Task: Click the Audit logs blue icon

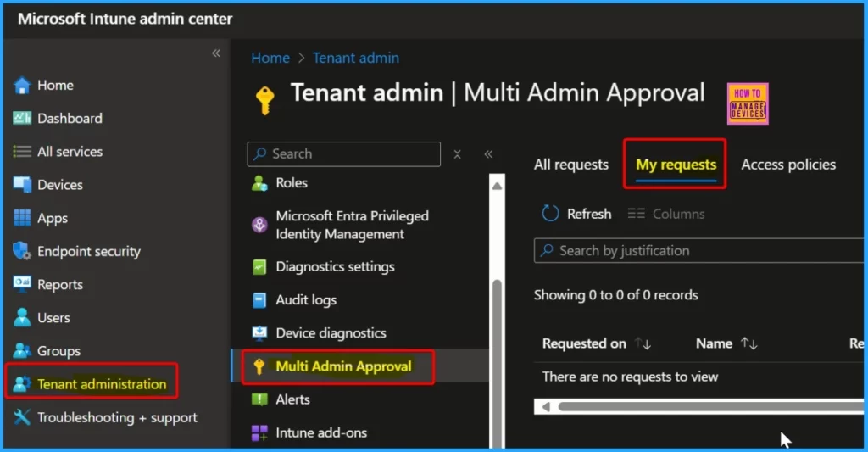Action: (x=259, y=299)
